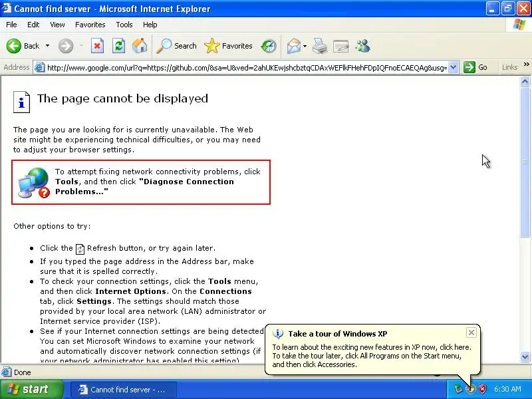The width and height of the screenshot is (532, 399).
Task: Click bold 'Diagnose Connection Problems...' text
Action: 144,187
